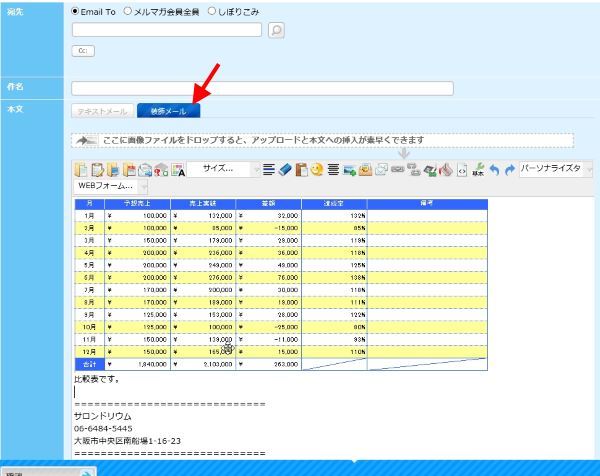Viewport: 600px width, 476px height.
Task: Click the clipboard with pencil icon
Action: 97,170
